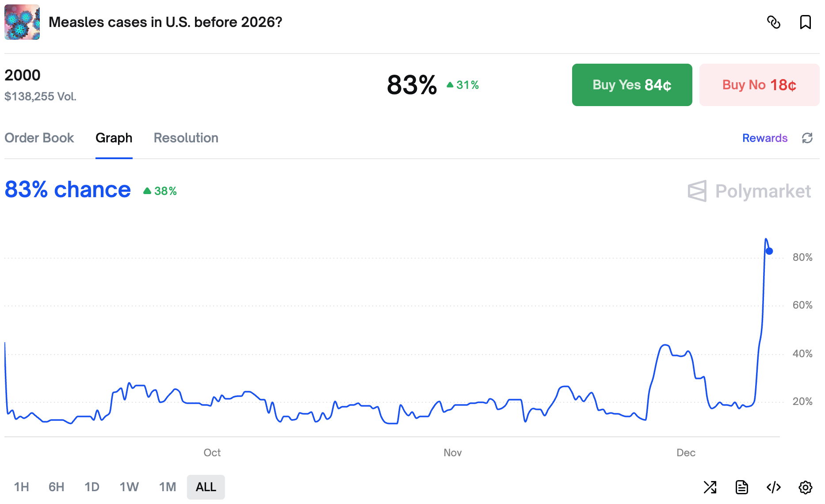Switch to the Resolution tab
Viewport: 825px width, 504px height.
[186, 138]
